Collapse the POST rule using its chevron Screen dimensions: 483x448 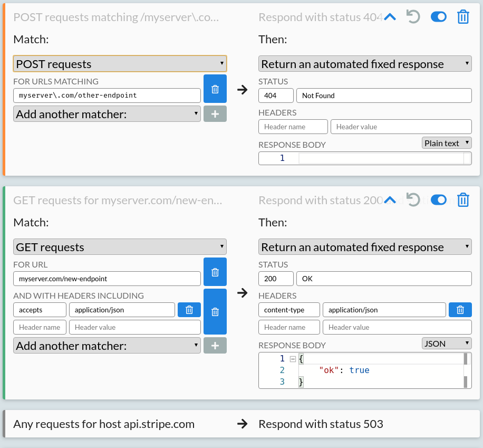click(390, 16)
